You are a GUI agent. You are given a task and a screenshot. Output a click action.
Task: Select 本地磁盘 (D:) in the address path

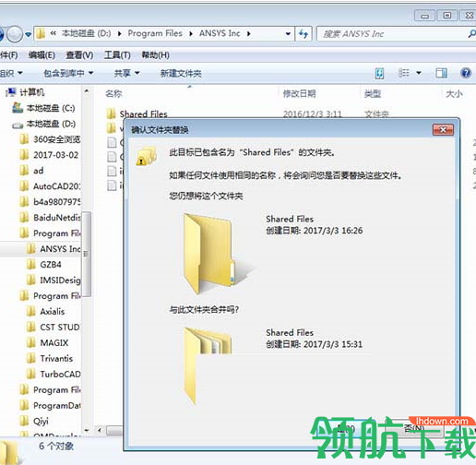pyautogui.click(x=86, y=33)
